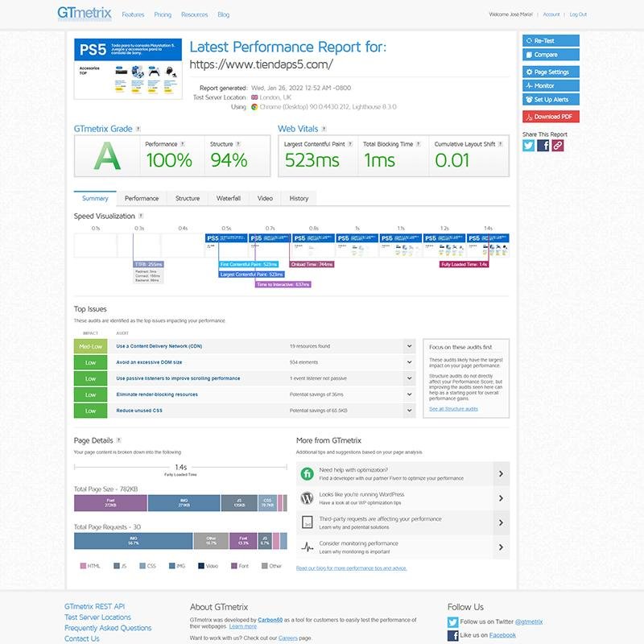Viewport: 644px width, 644px height.
Task: Click the Fully Loaded Time marker
Action: [464, 264]
